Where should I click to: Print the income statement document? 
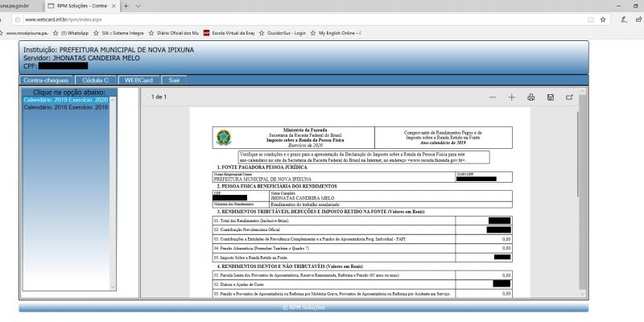pos(530,97)
